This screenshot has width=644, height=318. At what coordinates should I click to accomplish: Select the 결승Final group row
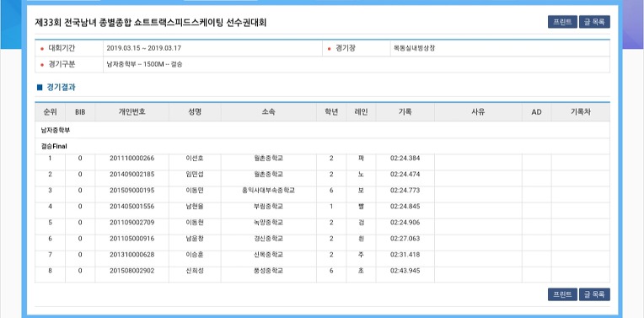[322, 146]
